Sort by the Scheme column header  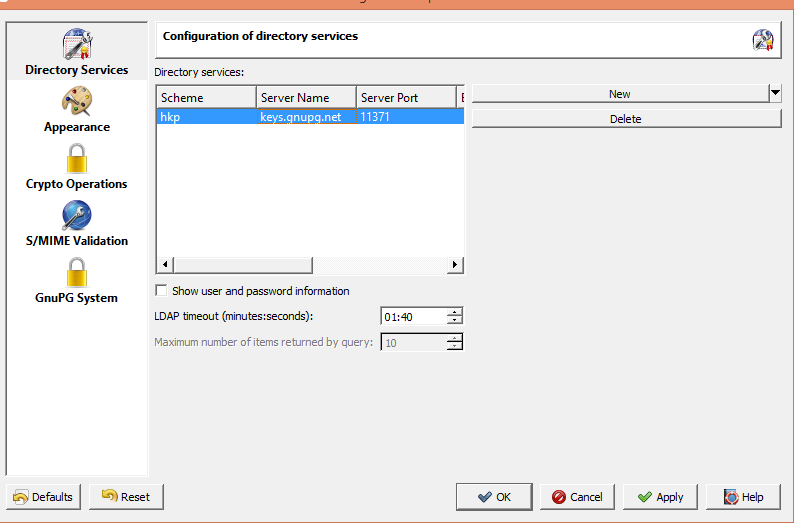(206, 97)
